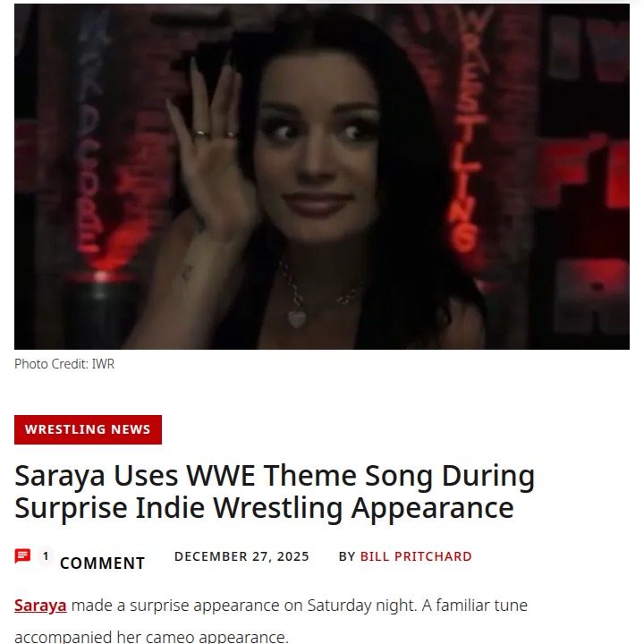Image resolution: width=644 pixels, height=644 pixels.
Task: Visit author BILL PRITCHARD's page
Action: pyautogui.click(x=416, y=556)
